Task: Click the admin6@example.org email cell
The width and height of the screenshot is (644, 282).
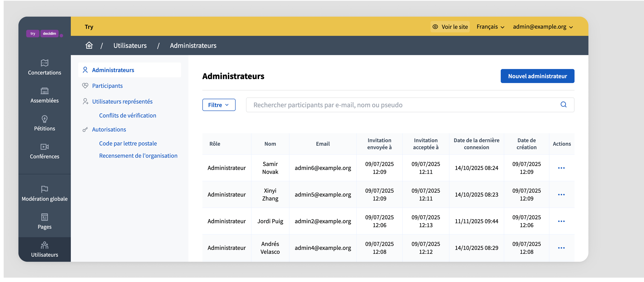Action: click(323, 168)
